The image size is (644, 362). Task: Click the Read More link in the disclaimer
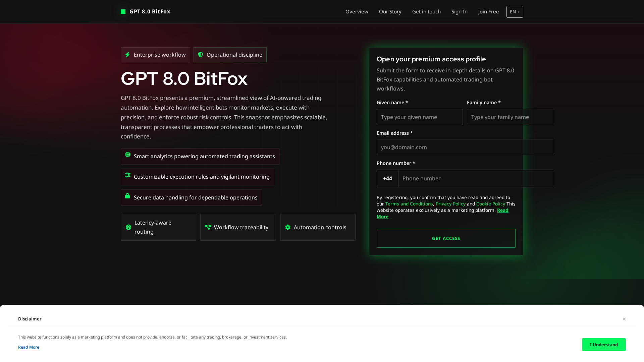point(29,347)
